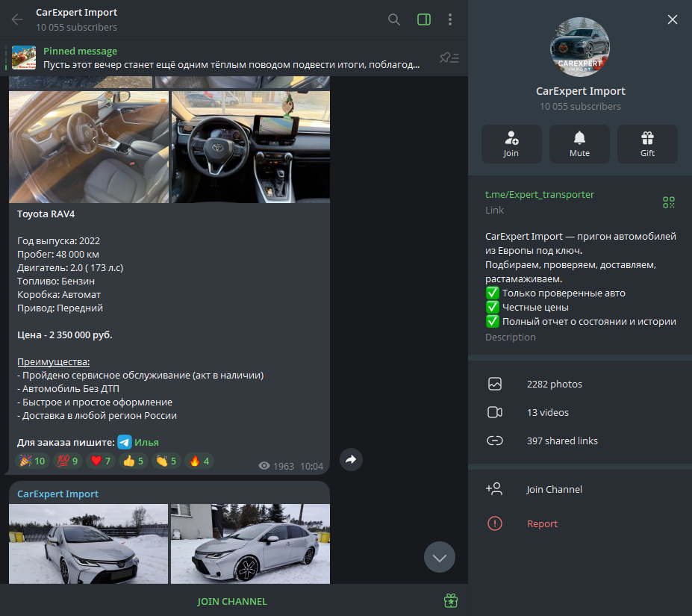Image resolution: width=692 pixels, height=616 pixels.
Task: Click the pinned message thumbnail image
Action: point(24,57)
